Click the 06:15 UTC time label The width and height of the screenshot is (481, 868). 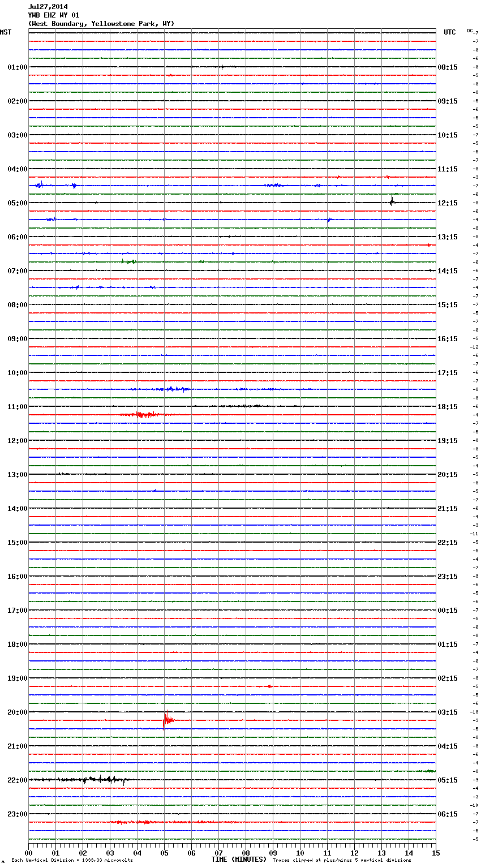448,814
